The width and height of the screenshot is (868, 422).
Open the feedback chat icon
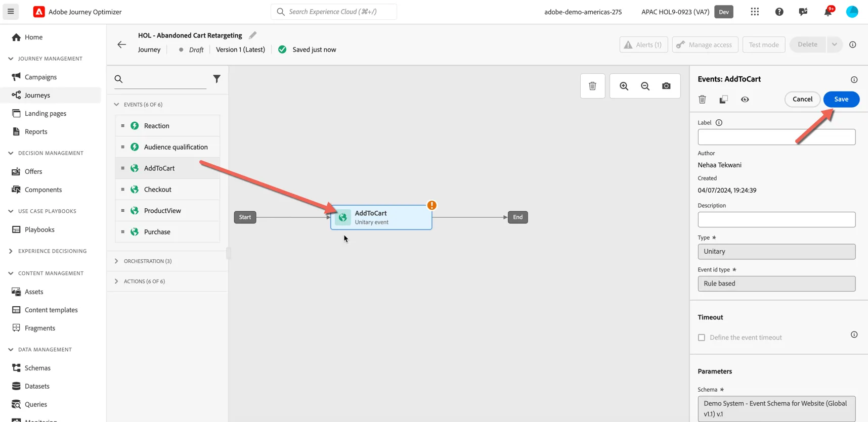point(803,12)
